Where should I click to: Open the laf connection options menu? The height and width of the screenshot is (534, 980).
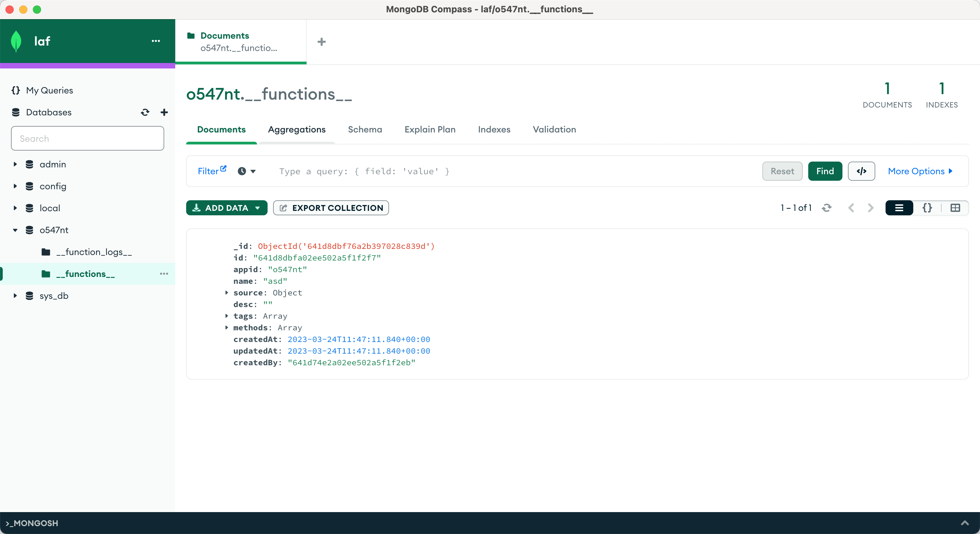coord(156,41)
